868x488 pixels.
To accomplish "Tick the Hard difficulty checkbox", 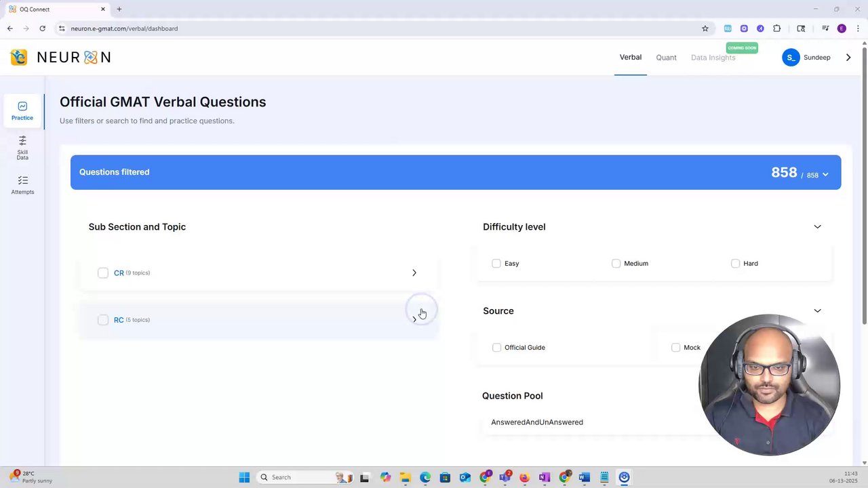I will (x=735, y=264).
